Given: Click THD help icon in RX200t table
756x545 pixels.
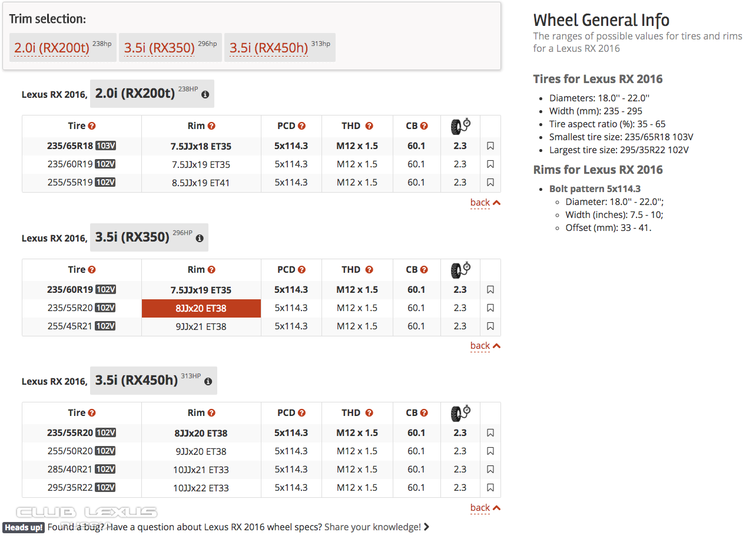Looking at the screenshot, I should coord(369,126).
